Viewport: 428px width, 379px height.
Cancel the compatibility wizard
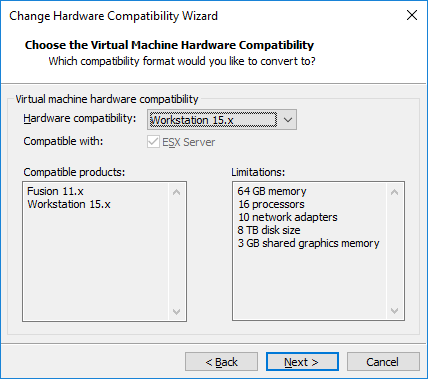tap(383, 362)
